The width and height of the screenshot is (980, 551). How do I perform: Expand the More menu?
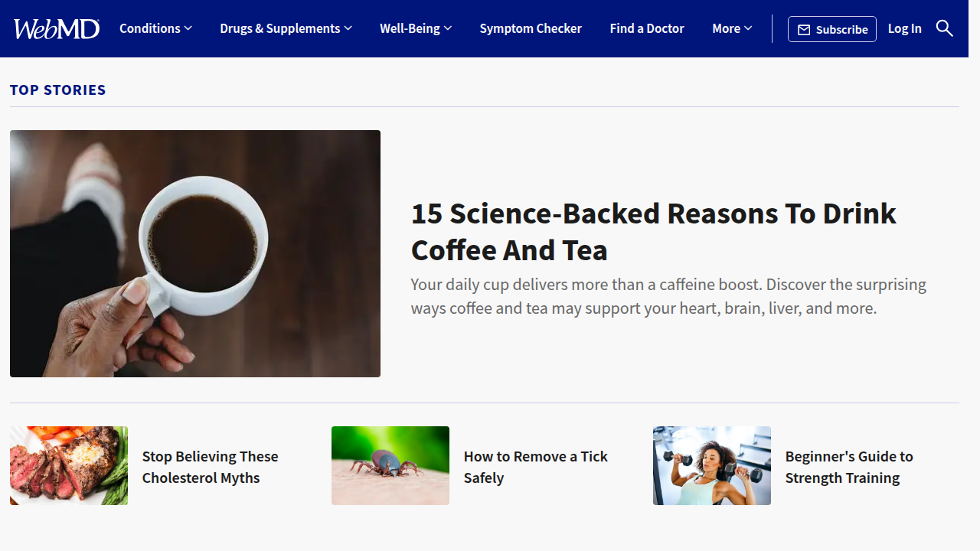tap(732, 28)
